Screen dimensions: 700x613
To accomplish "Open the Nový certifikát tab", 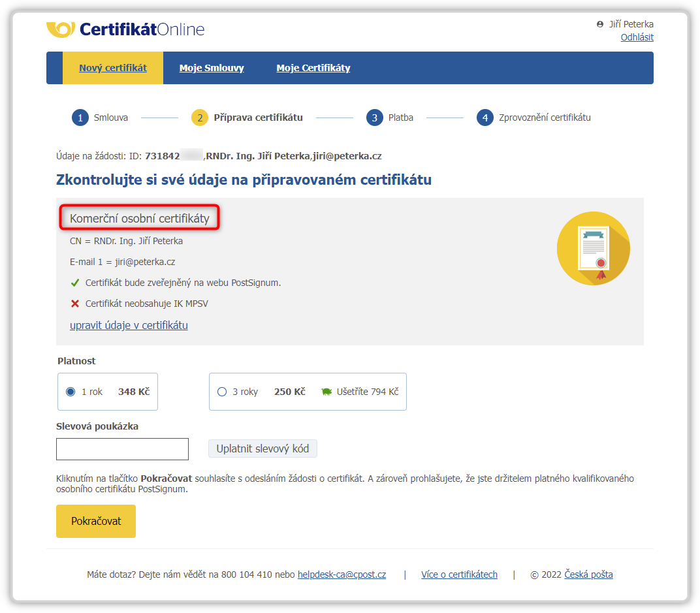I will click(113, 68).
